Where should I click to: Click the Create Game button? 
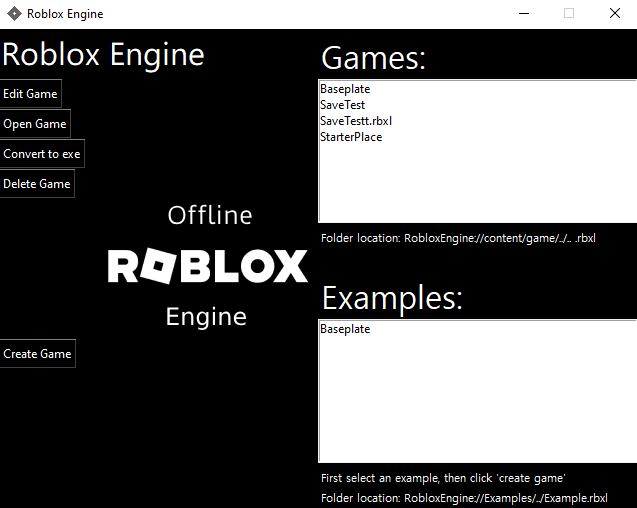[37, 354]
